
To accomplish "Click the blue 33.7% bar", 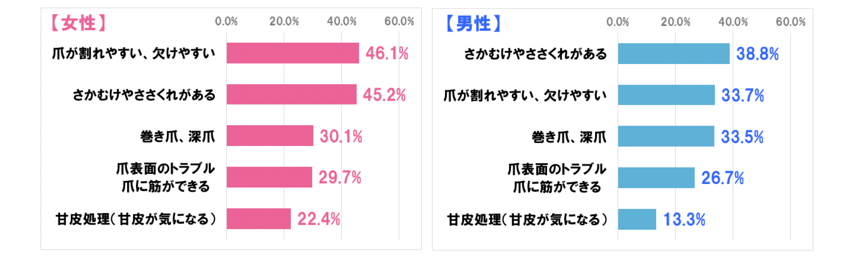I will pyautogui.click(x=666, y=95).
